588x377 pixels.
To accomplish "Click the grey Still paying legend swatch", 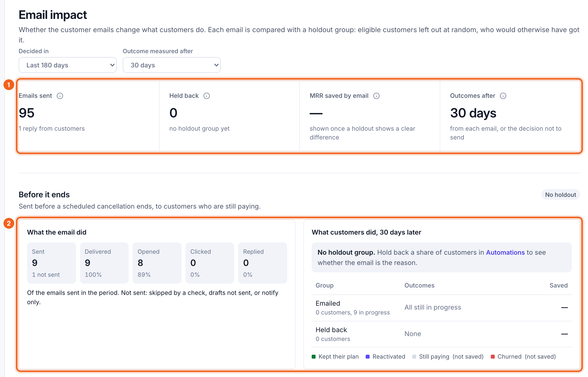I will click(414, 357).
